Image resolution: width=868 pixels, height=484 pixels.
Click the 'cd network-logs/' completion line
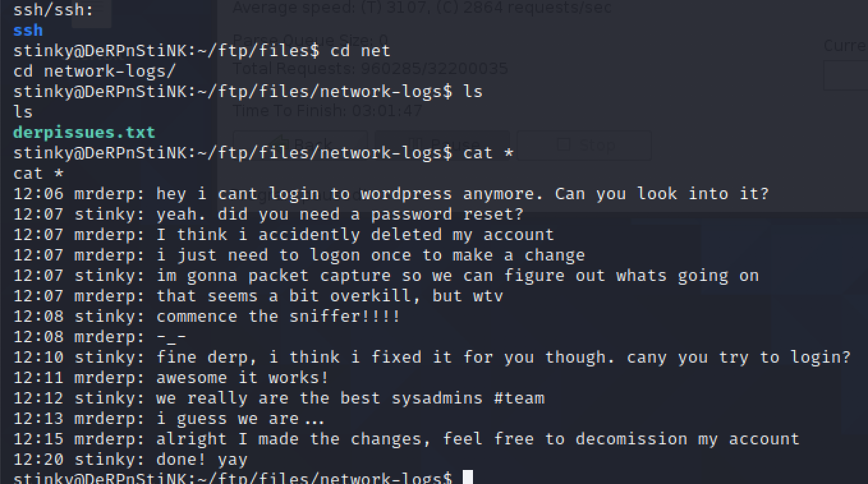[95, 71]
